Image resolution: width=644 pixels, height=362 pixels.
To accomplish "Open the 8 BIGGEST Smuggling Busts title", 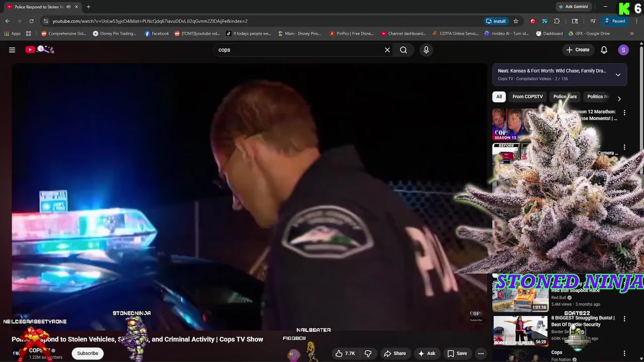I will [x=583, y=321].
